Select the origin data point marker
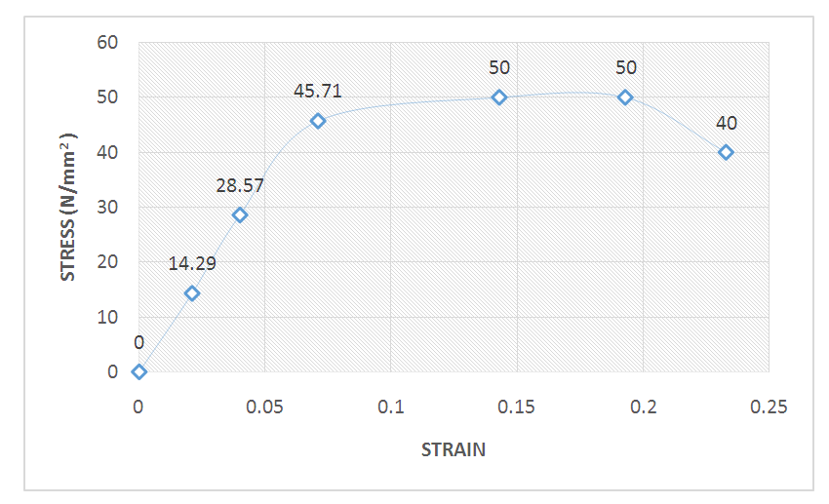This screenshot has height=504, width=829. pyautogui.click(x=139, y=371)
